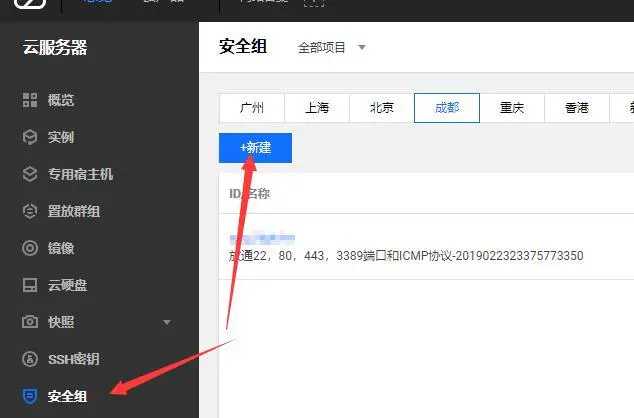Image resolution: width=634 pixels, height=418 pixels.
Task: Switch to the 重庆 region tab
Action: [x=512, y=108]
